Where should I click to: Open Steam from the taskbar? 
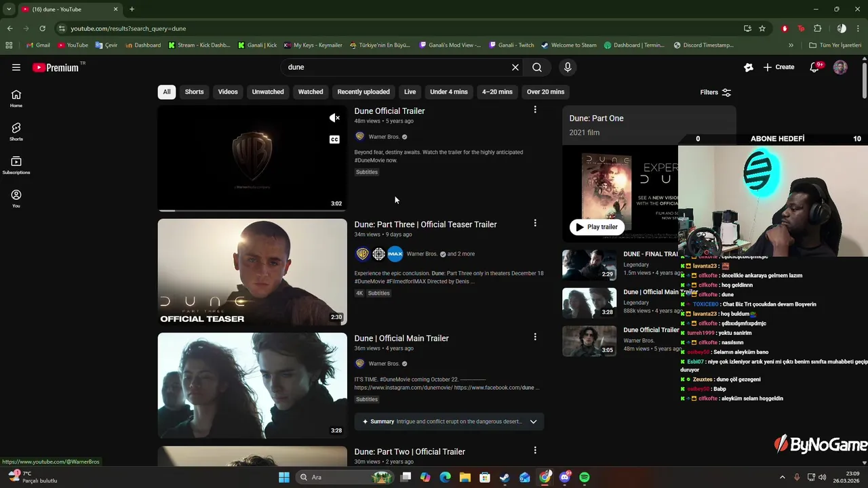[505, 477]
